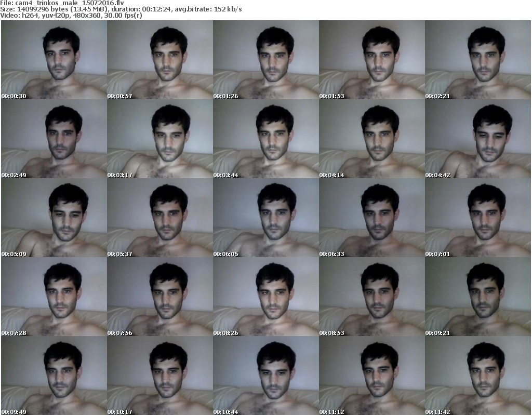The width and height of the screenshot is (532, 415).
Task: Choose the frame at 00:05:37
Action: click(x=160, y=218)
